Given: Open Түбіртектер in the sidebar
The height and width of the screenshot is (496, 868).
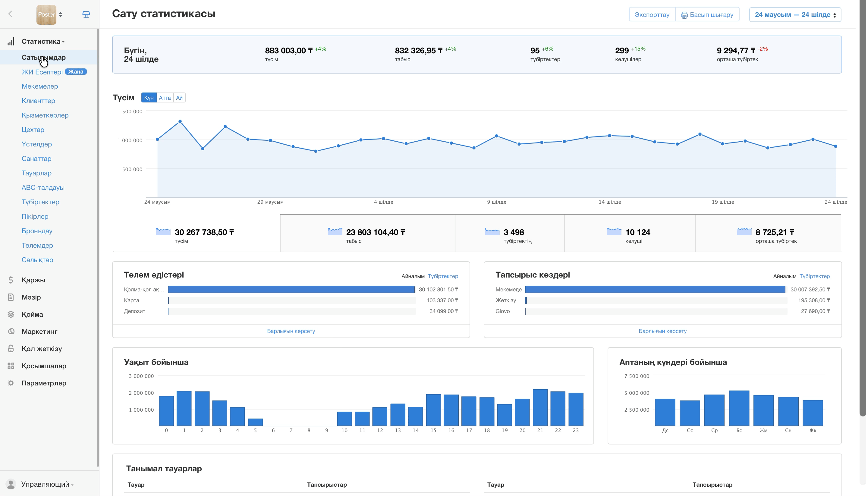Looking at the screenshot, I should point(41,202).
